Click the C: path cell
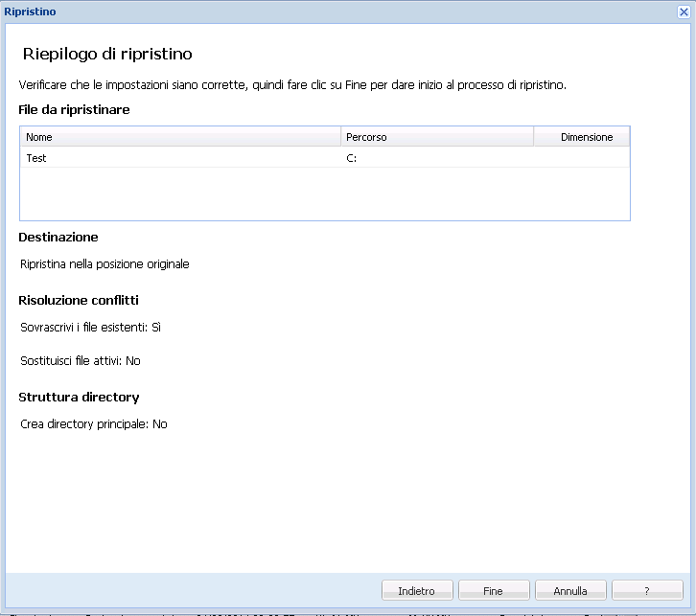The height and width of the screenshot is (616, 696). pyautogui.click(x=352, y=158)
